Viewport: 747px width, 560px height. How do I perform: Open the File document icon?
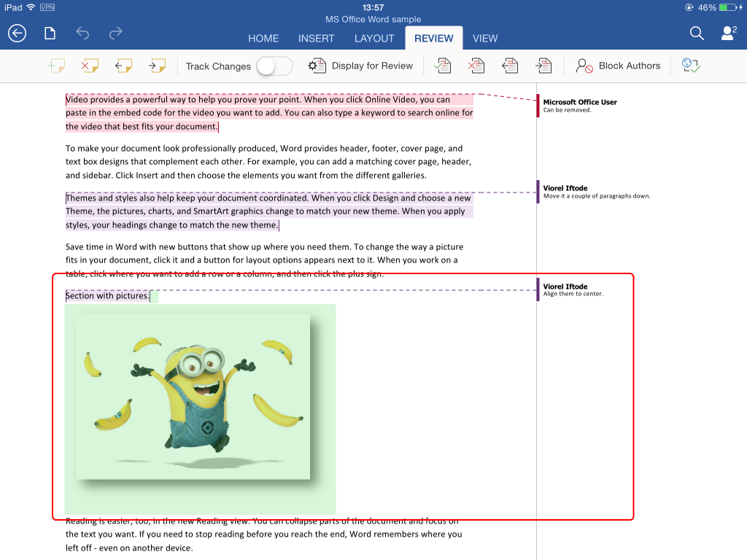50,34
